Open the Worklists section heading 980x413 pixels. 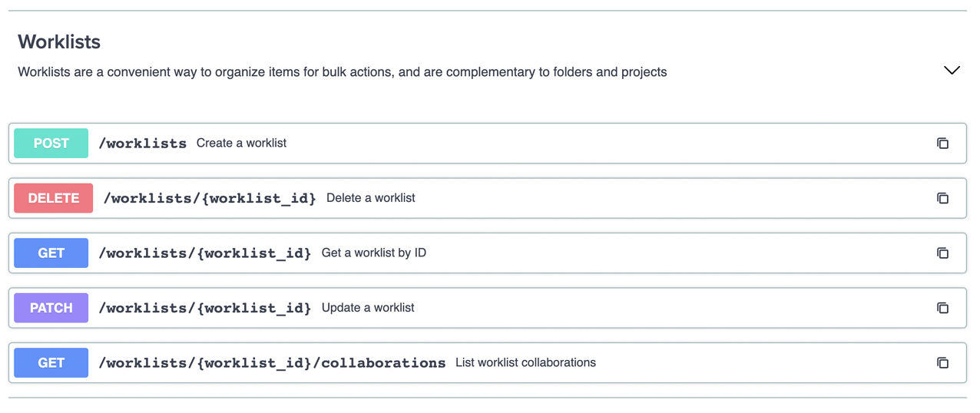pyautogui.click(x=59, y=41)
